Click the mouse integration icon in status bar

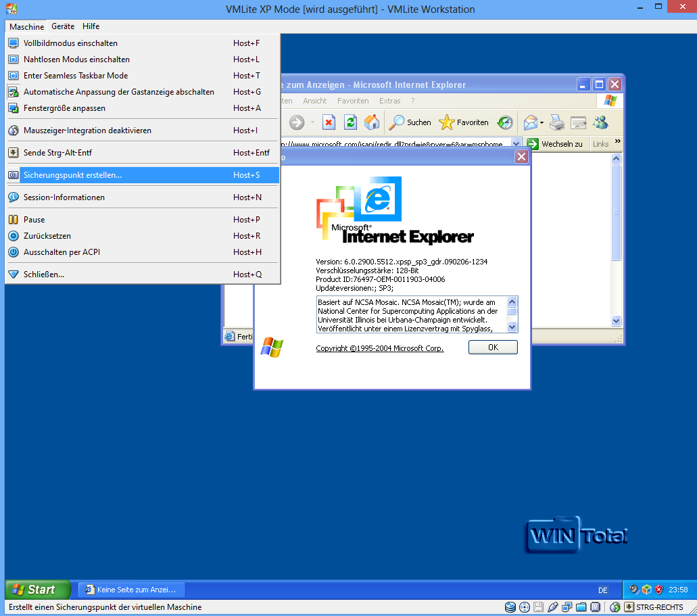pos(615,607)
